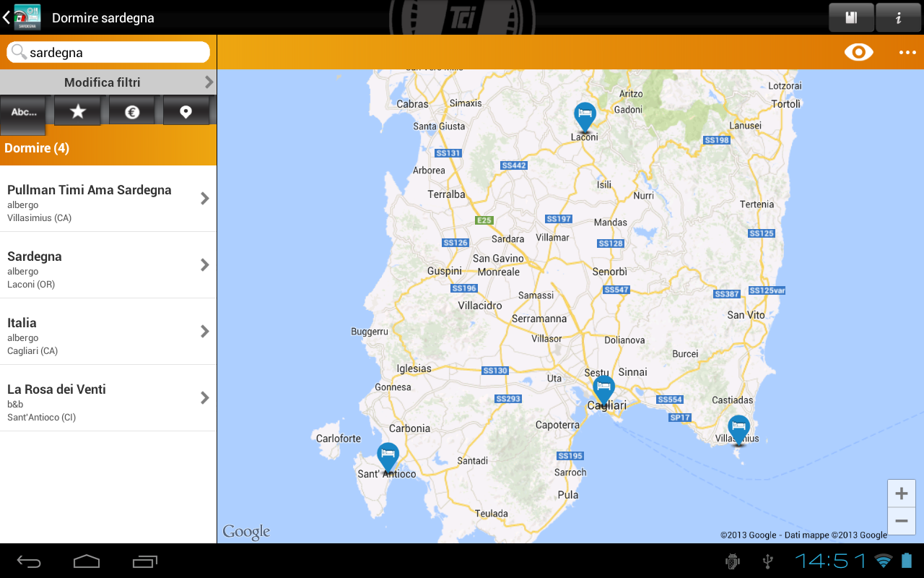Expand chevron for Pullman Timi Ama Sardegna

[x=205, y=198]
